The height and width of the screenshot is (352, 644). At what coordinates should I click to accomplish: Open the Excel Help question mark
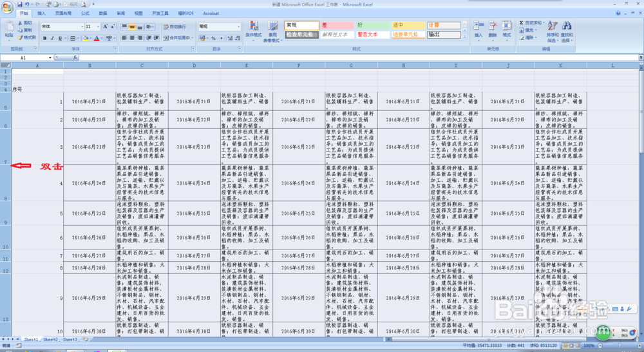[x=618, y=13]
